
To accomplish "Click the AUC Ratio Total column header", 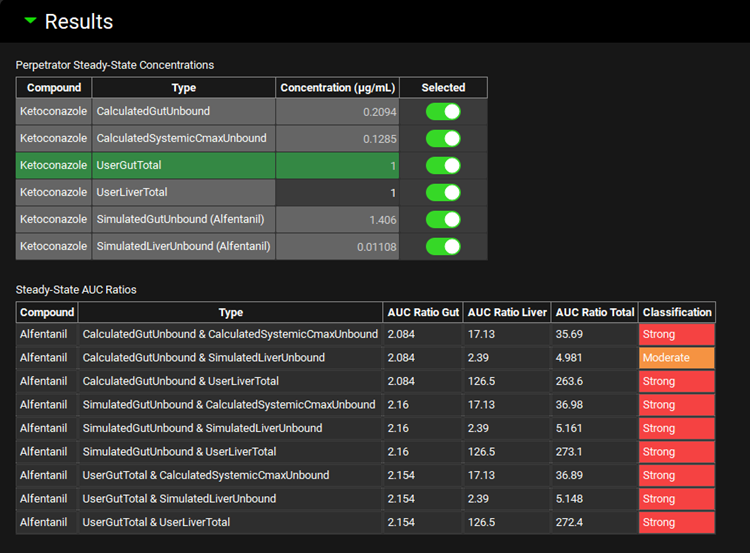I will point(594,312).
